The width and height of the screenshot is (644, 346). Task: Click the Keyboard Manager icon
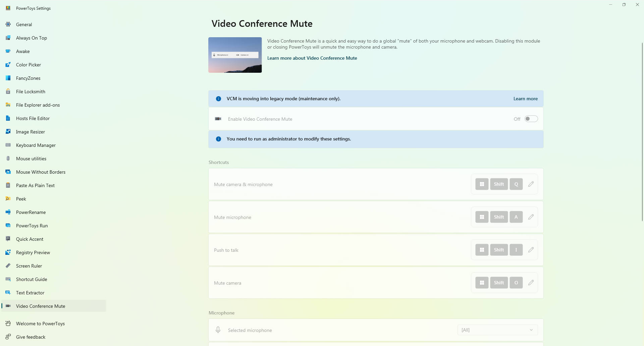coord(8,145)
